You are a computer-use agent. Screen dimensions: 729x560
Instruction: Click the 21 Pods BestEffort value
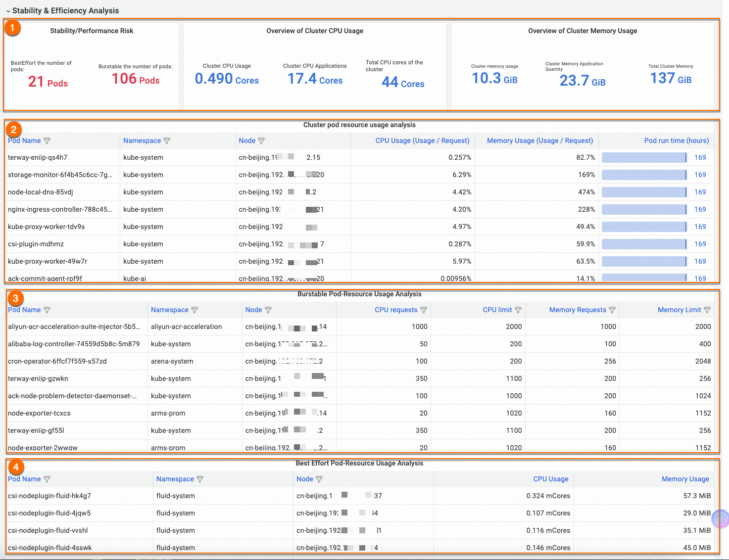click(x=48, y=82)
